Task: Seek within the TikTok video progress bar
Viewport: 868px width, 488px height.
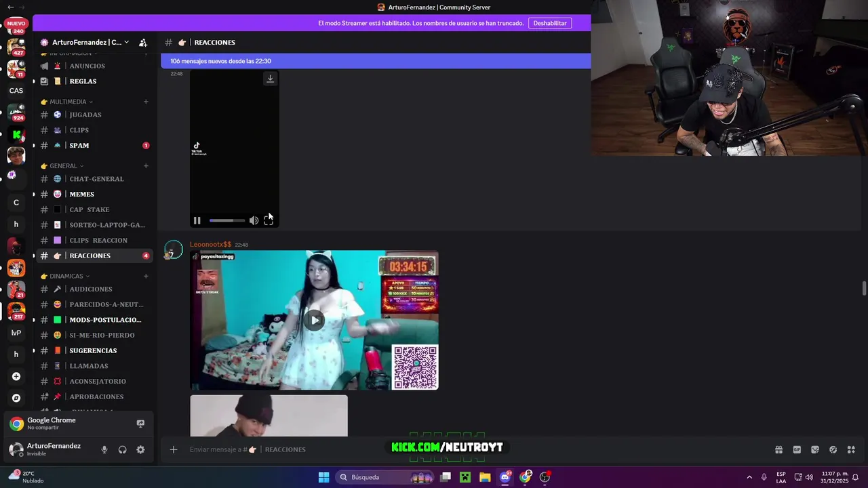Action: point(226,220)
